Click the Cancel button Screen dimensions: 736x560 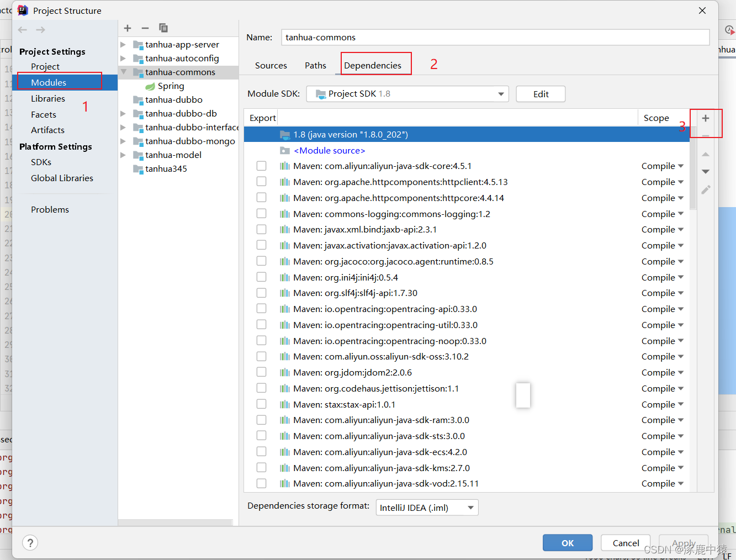point(626,543)
